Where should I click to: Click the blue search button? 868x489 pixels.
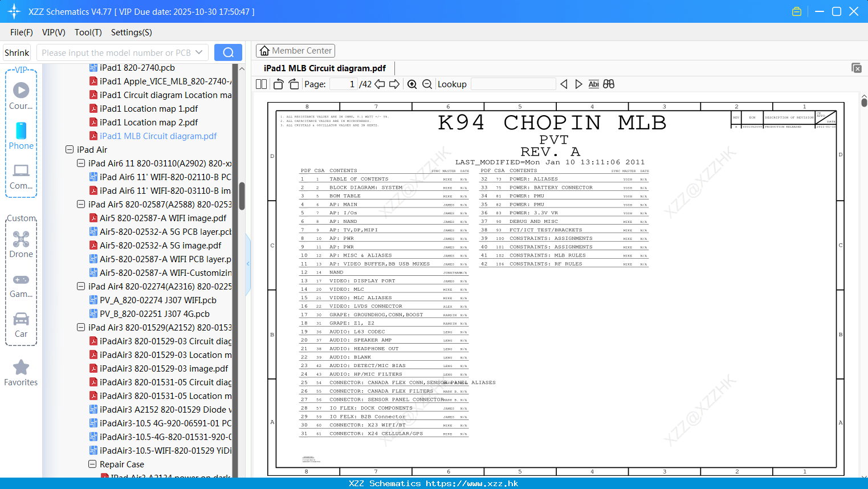point(228,52)
